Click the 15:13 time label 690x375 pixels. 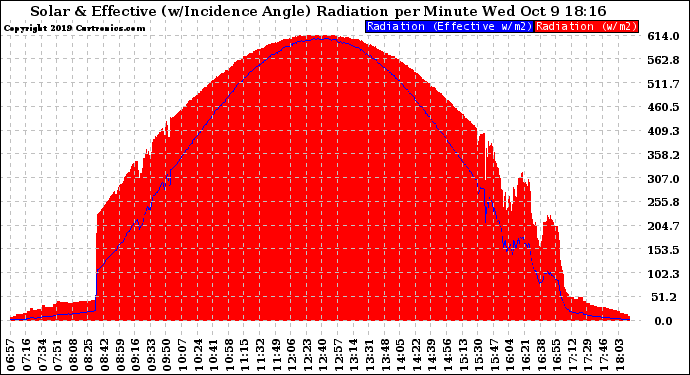(464, 355)
